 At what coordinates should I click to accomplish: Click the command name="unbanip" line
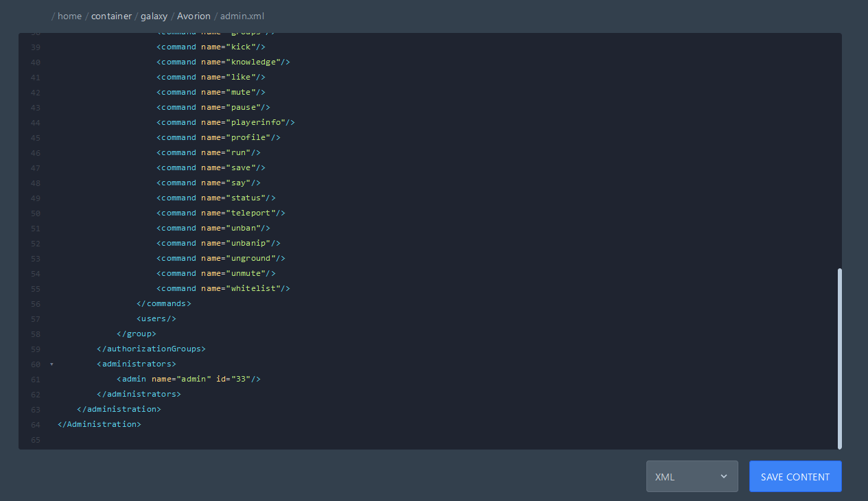(x=218, y=243)
